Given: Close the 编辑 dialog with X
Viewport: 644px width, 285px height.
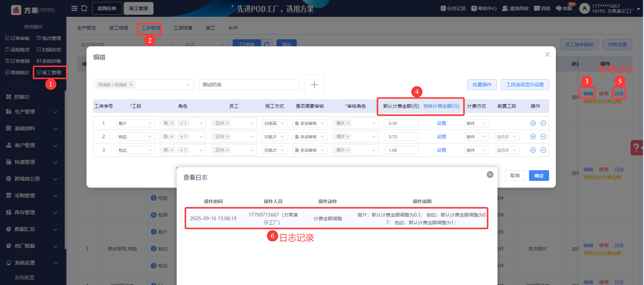Looking at the screenshot, I should 547,54.
